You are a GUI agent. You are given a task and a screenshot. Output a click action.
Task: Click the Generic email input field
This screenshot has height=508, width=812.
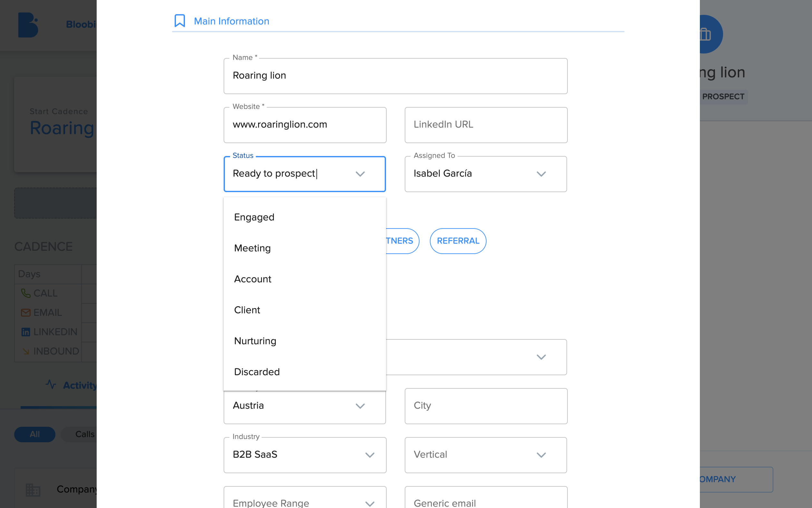[x=486, y=497]
